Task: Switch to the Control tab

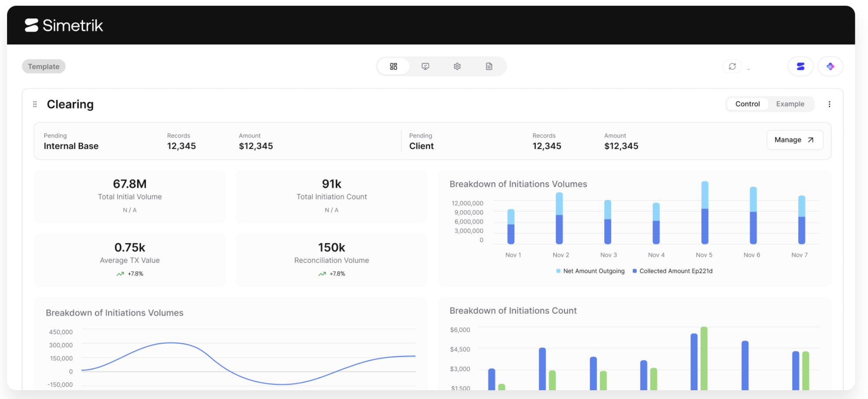Action: pyautogui.click(x=748, y=104)
